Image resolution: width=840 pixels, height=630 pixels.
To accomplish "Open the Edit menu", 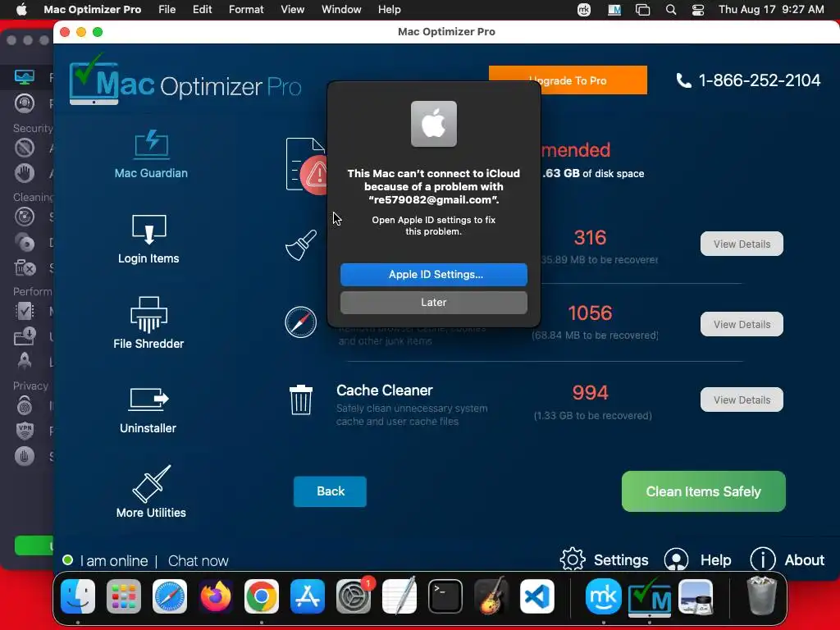I will [202, 10].
